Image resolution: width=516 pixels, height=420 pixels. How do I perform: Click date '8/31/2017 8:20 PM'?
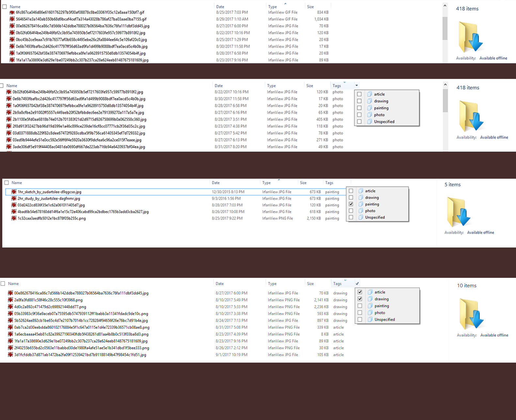click(230, 147)
